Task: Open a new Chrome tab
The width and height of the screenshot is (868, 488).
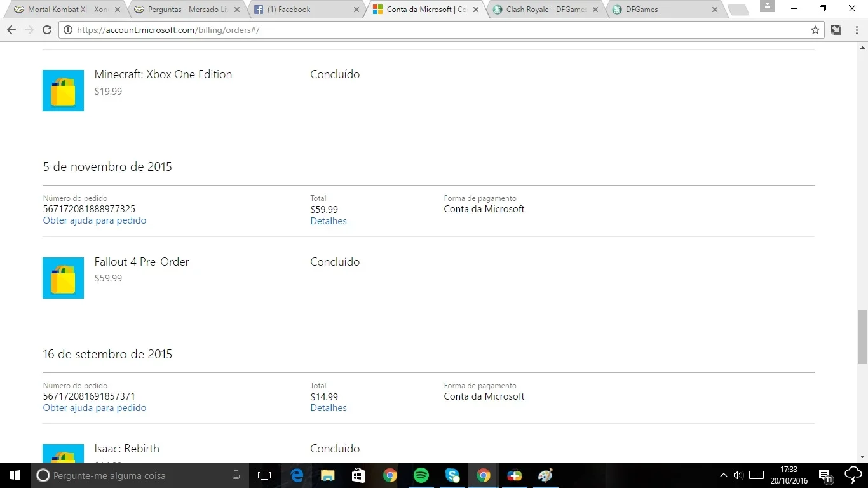Action: [x=738, y=10]
